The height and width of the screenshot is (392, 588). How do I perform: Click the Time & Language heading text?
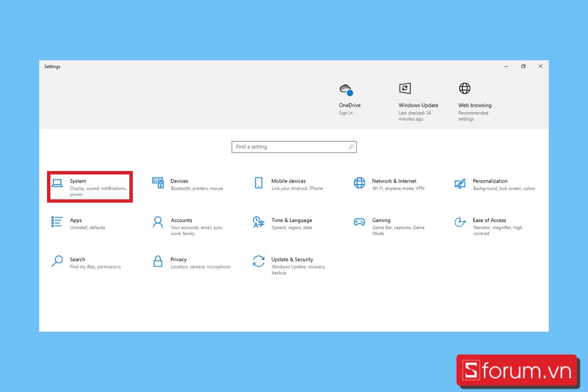[292, 220]
